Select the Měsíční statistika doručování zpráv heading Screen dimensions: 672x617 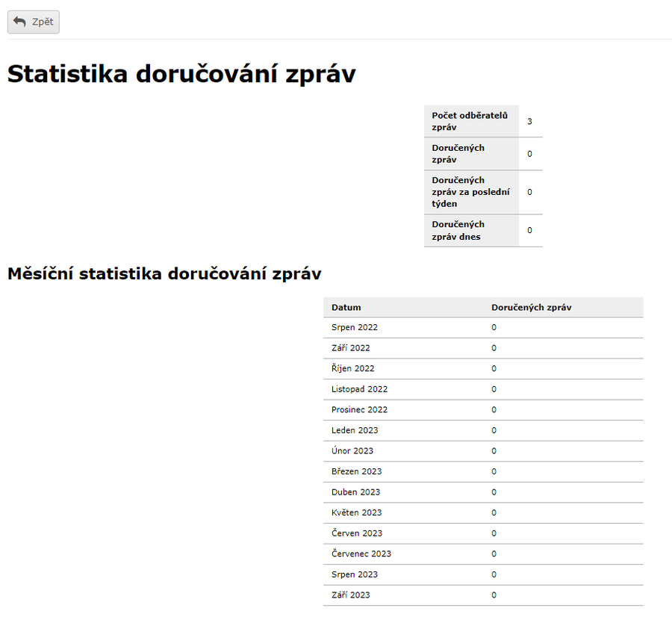[164, 274]
